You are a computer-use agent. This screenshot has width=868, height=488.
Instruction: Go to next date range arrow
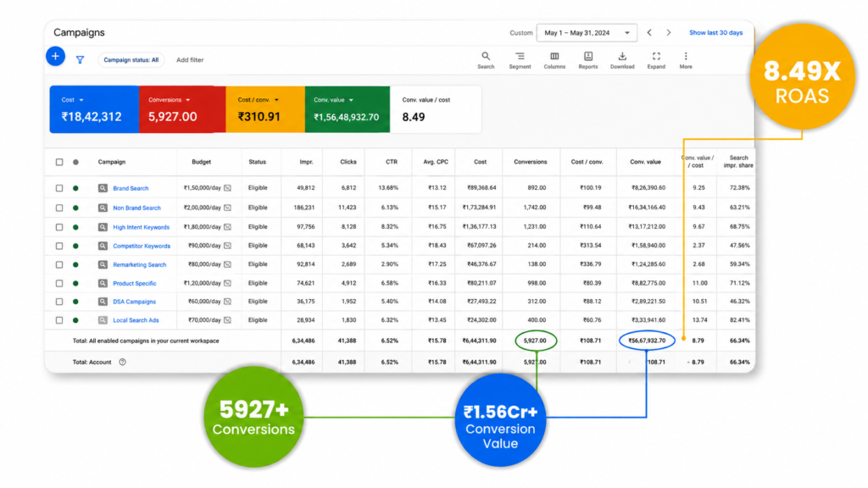669,33
